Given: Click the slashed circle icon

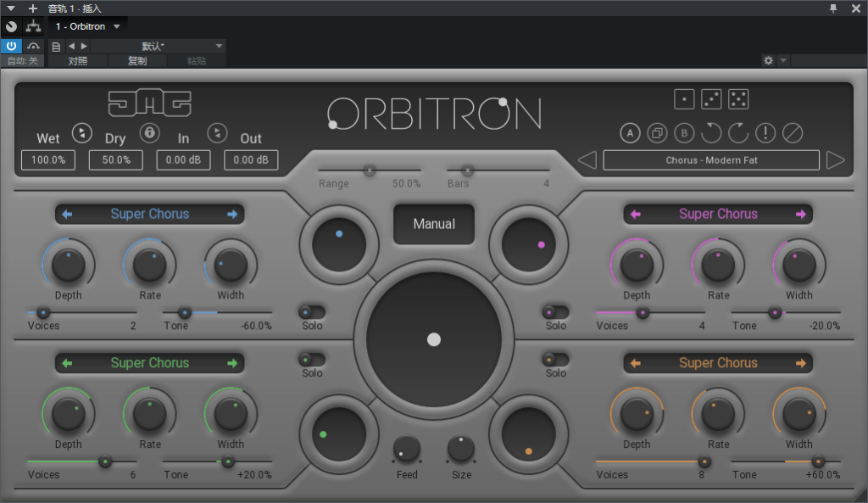Looking at the screenshot, I should (793, 133).
